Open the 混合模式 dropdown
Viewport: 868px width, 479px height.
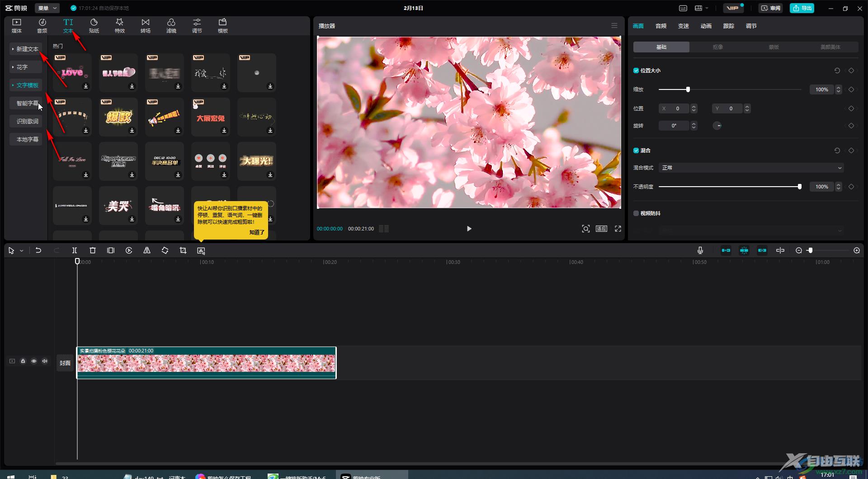click(751, 168)
